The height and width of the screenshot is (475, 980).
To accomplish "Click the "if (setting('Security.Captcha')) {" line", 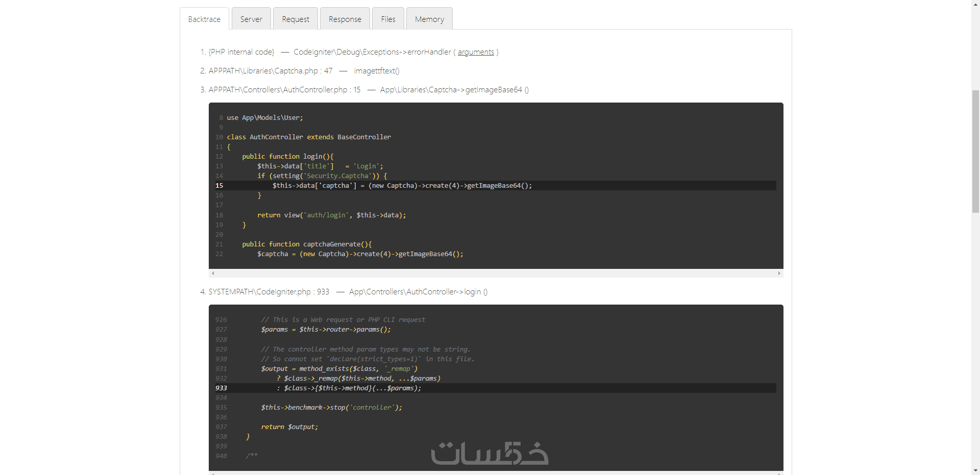I will point(322,176).
